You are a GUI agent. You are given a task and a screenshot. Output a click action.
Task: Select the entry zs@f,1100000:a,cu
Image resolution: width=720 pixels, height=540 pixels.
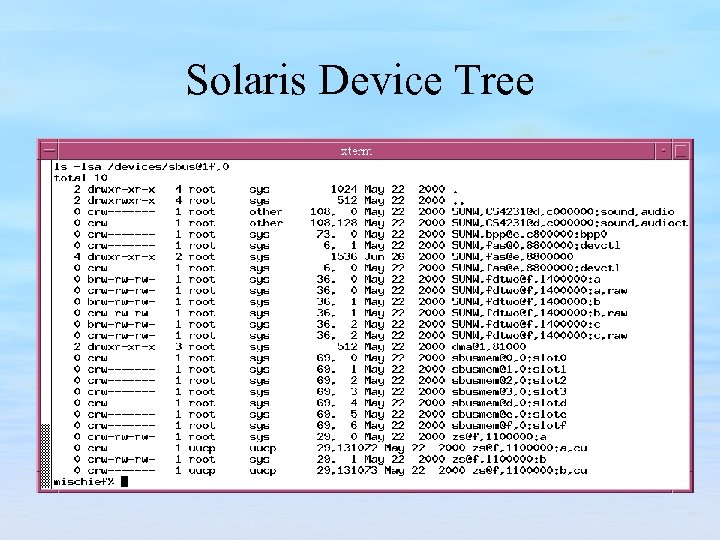click(x=529, y=448)
